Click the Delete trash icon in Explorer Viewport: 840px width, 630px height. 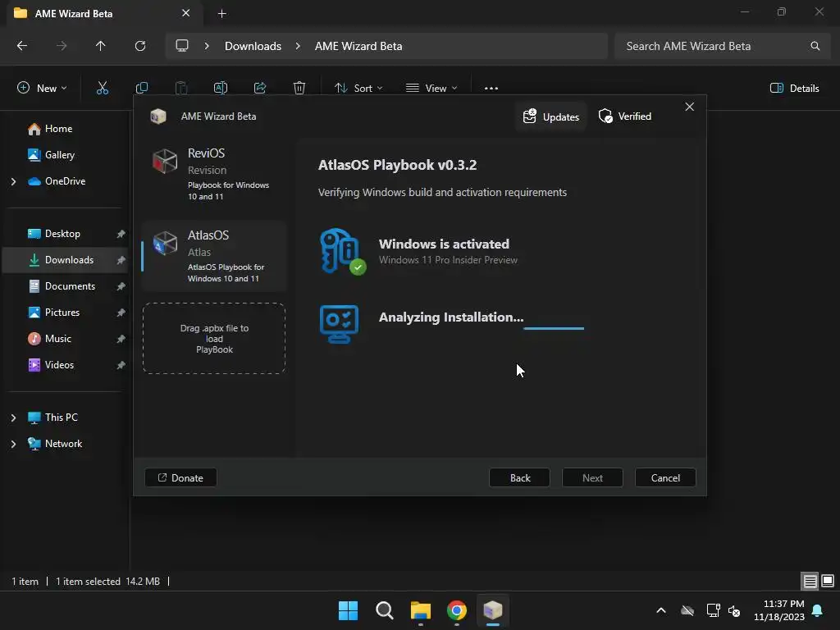(299, 88)
